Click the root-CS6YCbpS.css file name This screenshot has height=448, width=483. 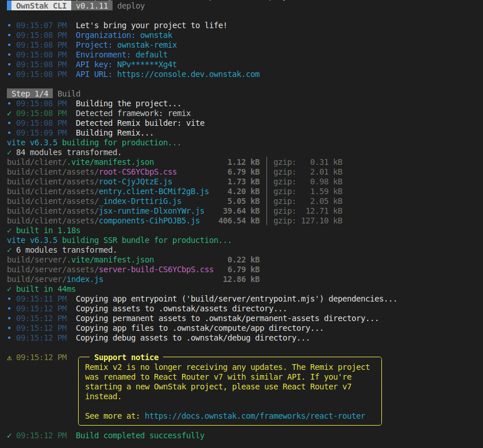(x=138, y=172)
